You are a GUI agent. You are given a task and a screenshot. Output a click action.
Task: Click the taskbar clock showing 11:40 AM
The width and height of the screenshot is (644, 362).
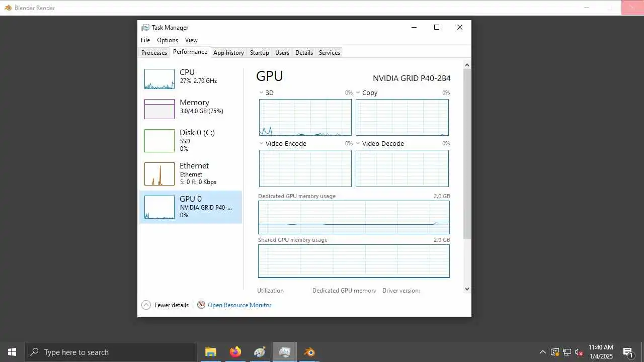(x=601, y=352)
